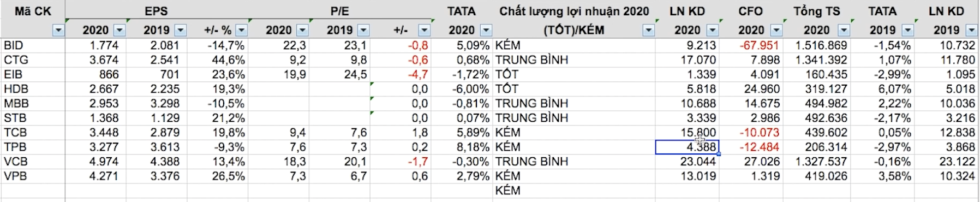
Task: Open the TATA 2020 filter dropdown
Action: [486, 31]
